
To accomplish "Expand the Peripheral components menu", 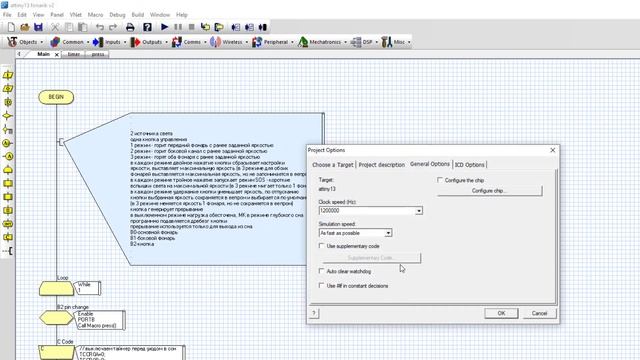I will [273, 42].
